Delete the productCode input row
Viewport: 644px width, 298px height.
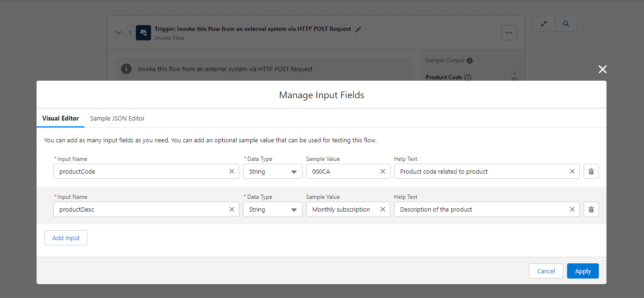(x=591, y=171)
